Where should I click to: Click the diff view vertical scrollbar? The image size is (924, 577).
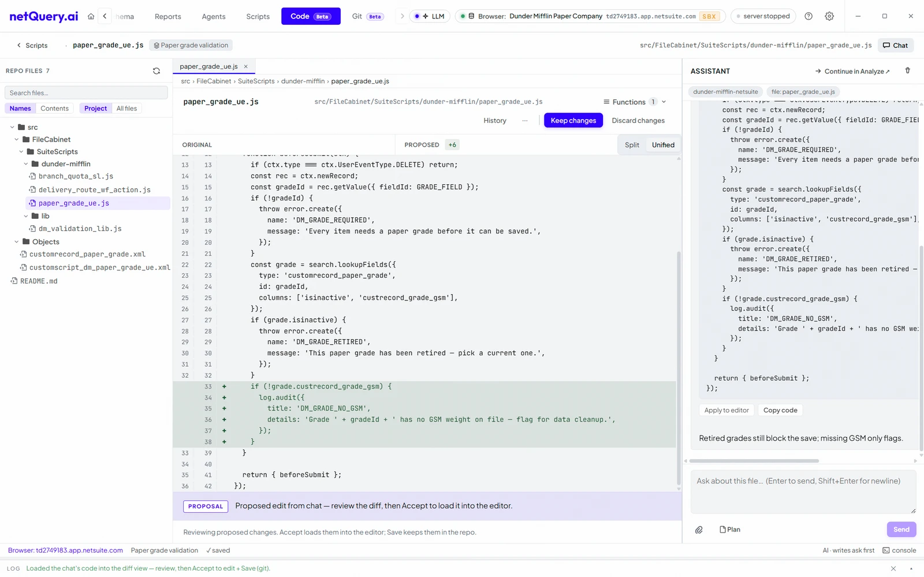(679, 368)
